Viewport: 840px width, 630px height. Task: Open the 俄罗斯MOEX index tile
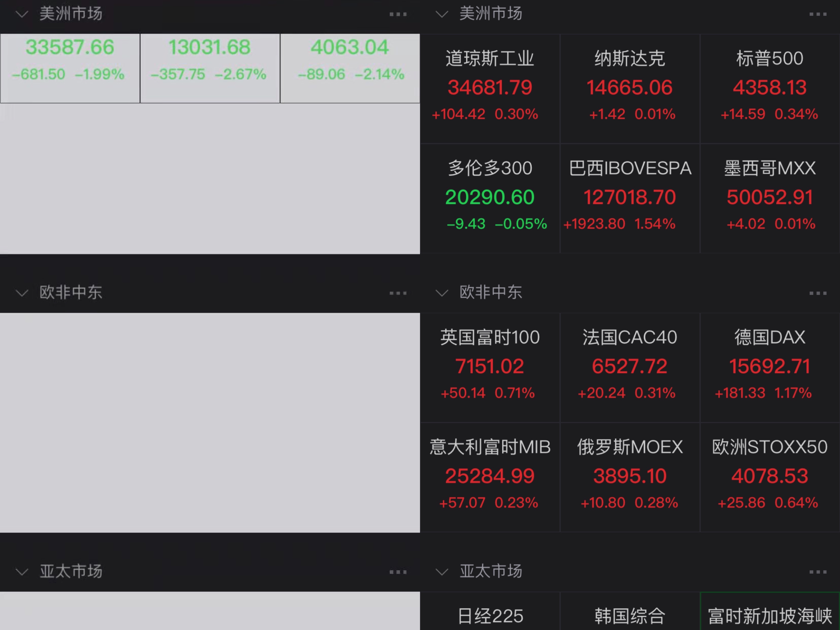[x=630, y=477]
